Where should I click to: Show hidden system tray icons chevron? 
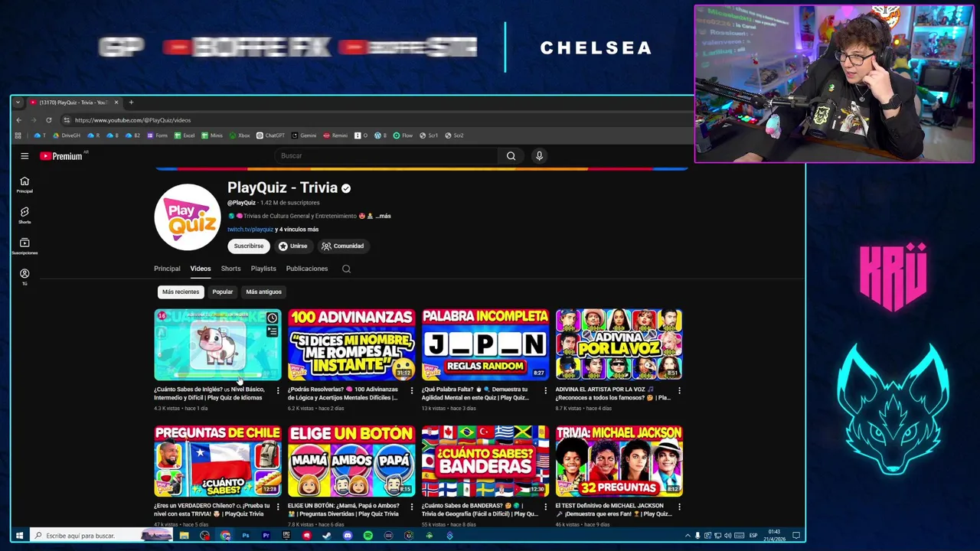coord(688,536)
